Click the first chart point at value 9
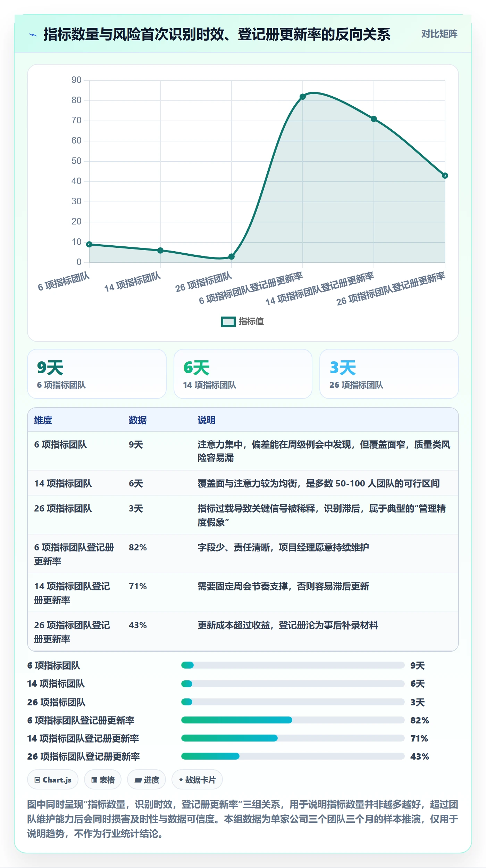Image resolution: width=486 pixels, height=868 pixels. pyautogui.click(x=89, y=244)
